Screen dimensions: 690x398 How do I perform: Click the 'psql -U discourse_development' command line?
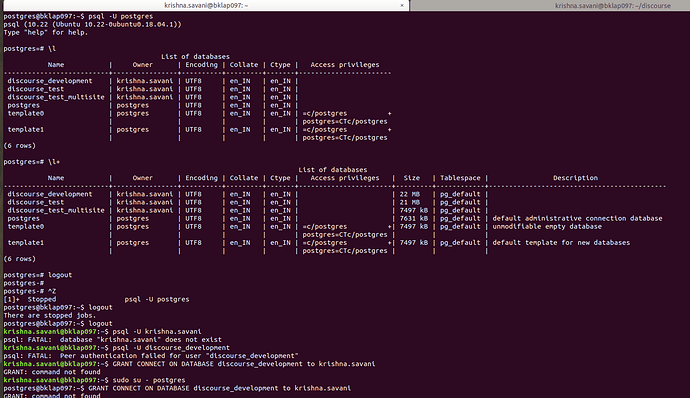pos(117,347)
